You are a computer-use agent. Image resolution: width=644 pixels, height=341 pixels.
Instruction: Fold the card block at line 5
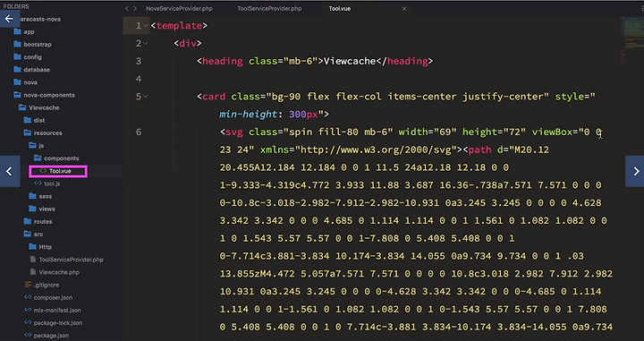(146, 97)
